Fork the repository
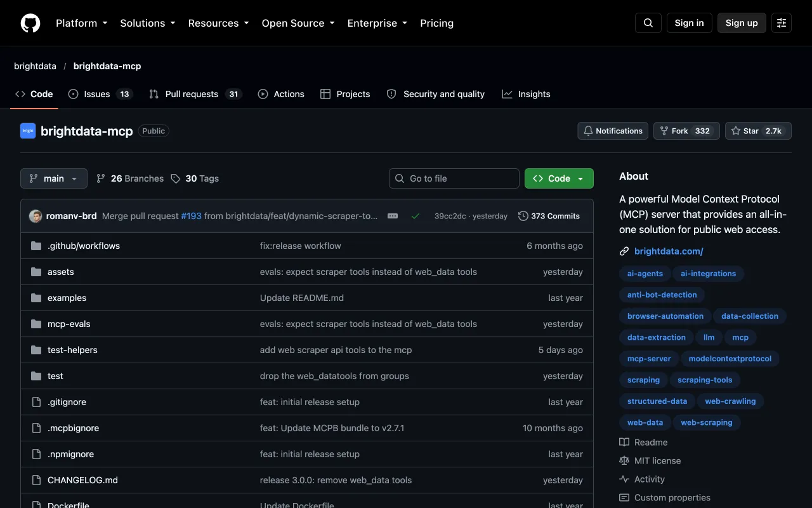 [686, 131]
